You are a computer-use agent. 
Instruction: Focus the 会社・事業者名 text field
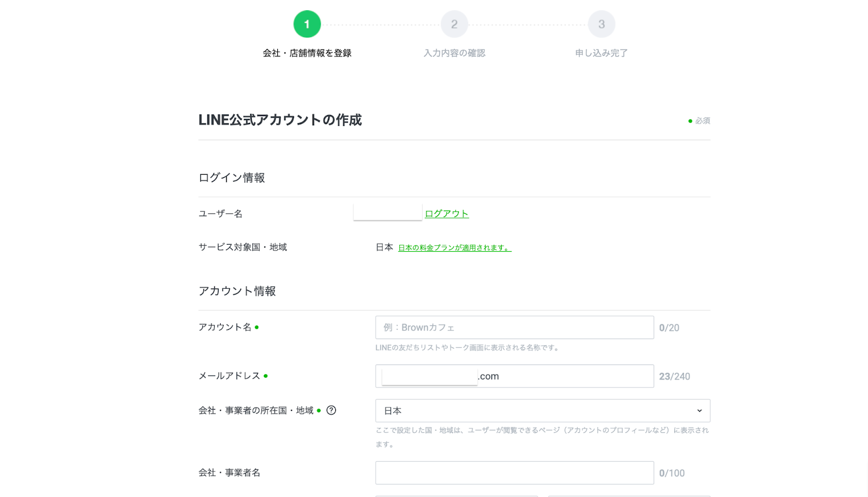point(514,473)
